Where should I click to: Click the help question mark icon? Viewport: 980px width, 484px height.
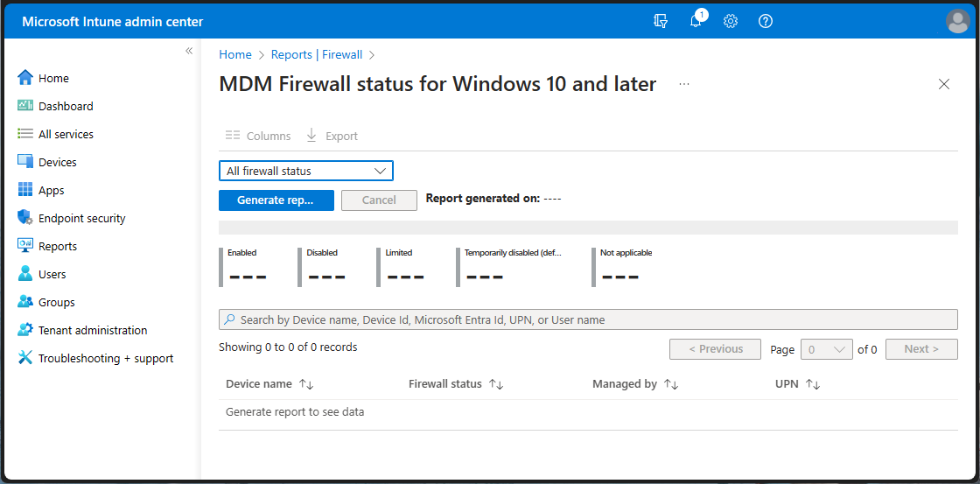766,21
